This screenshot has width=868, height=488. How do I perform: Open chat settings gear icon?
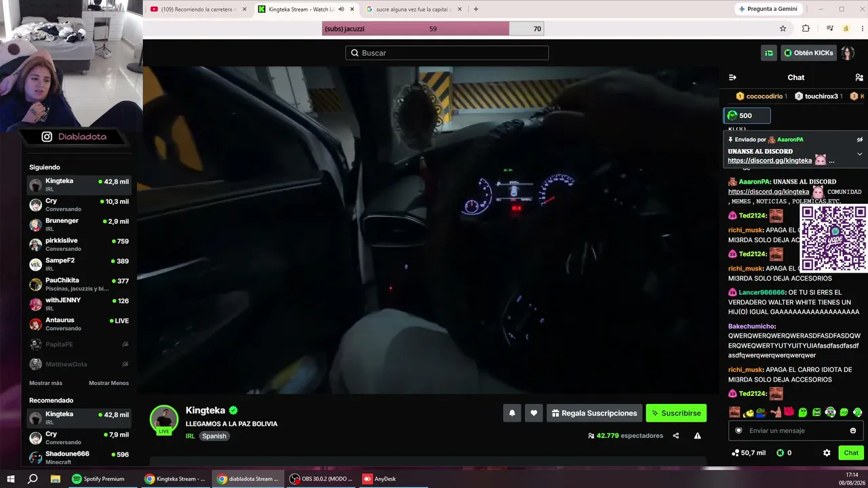point(827,453)
